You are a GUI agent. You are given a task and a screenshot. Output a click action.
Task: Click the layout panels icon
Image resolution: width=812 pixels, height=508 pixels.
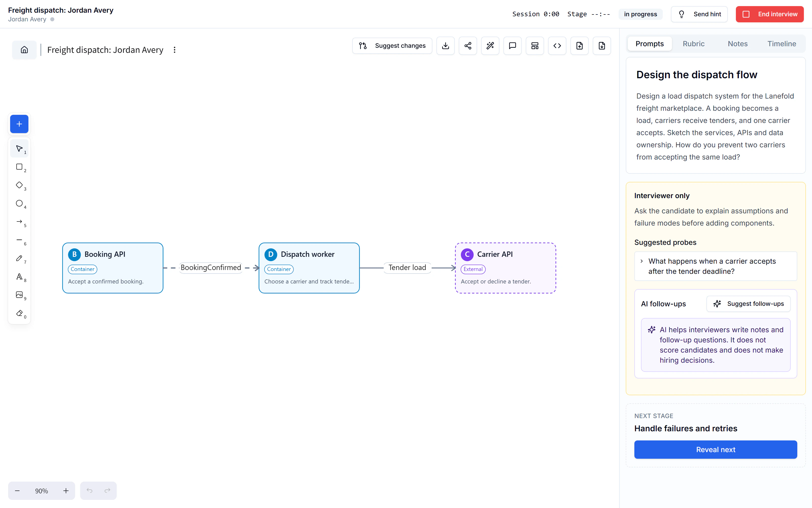click(x=535, y=46)
